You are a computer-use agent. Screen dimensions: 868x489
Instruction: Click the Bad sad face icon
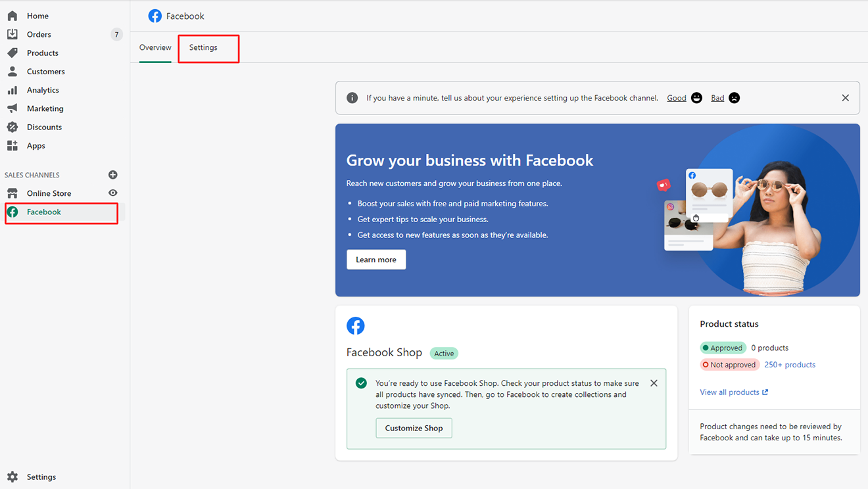(x=735, y=98)
